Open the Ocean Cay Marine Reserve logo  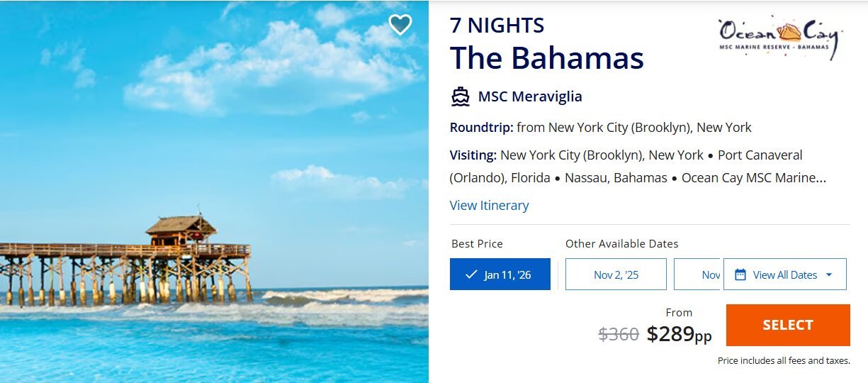pos(777,35)
